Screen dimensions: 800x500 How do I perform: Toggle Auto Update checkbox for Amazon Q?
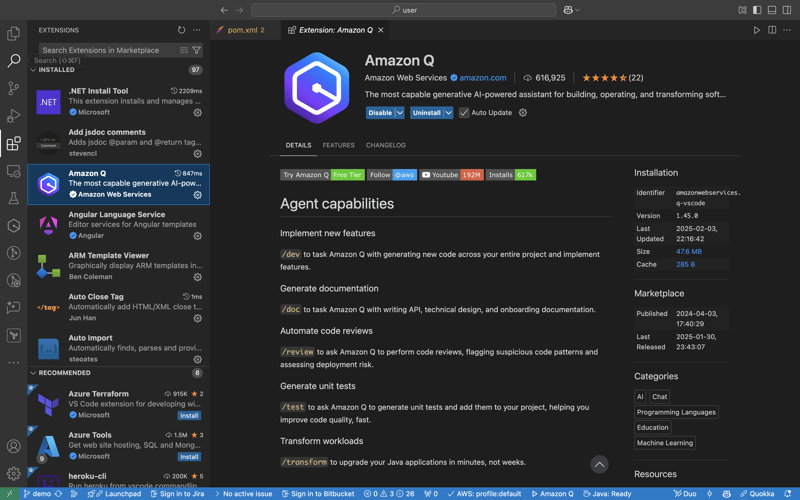[x=464, y=113]
